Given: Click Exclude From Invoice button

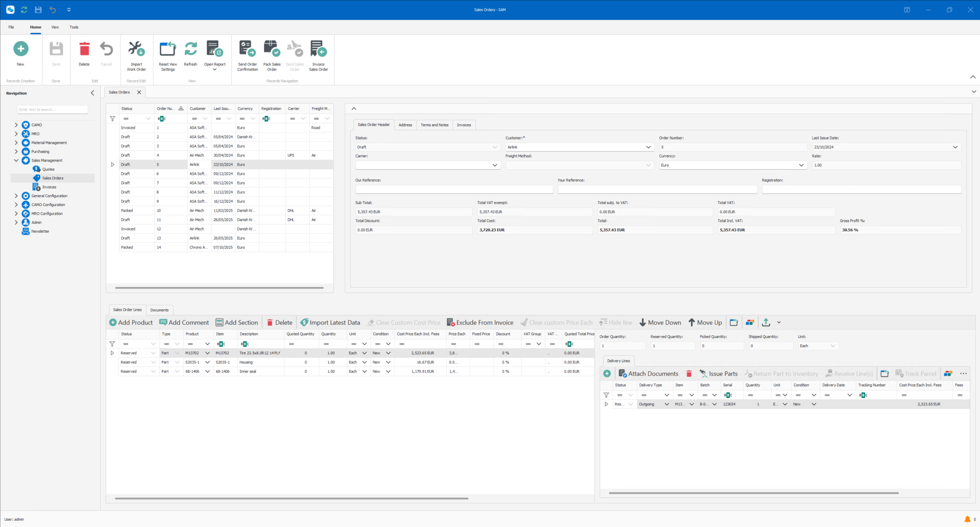Looking at the screenshot, I should pyautogui.click(x=480, y=323).
